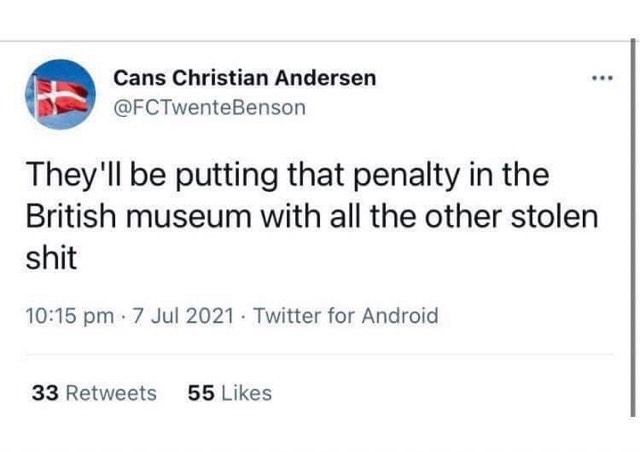Click the tweet text body
640x452 pixels.
coord(312,216)
